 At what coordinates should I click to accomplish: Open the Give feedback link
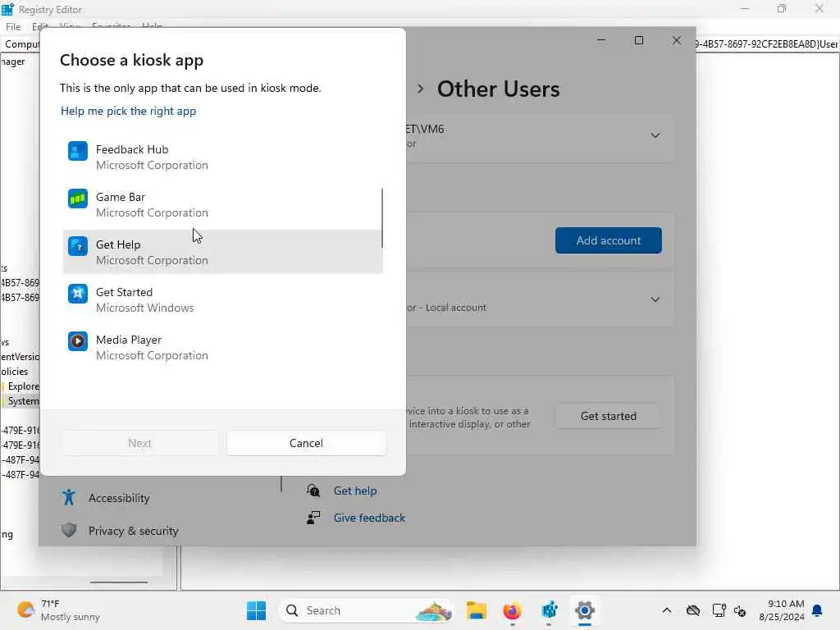click(369, 518)
